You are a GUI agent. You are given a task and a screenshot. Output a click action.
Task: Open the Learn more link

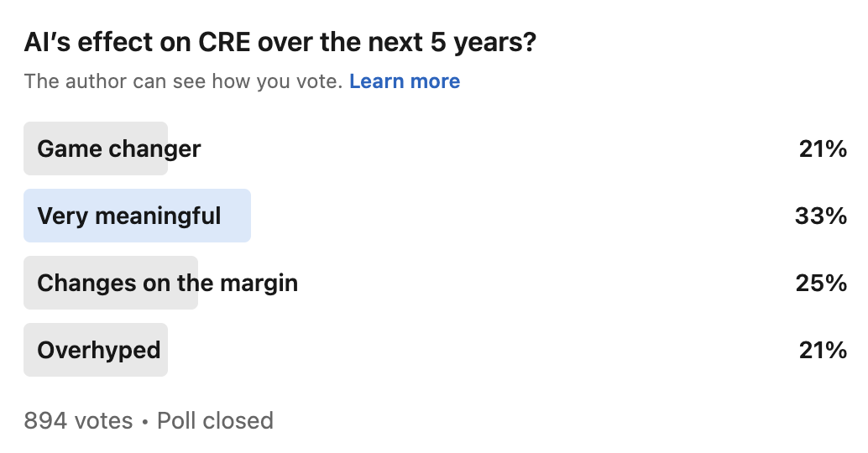click(x=404, y=81)
